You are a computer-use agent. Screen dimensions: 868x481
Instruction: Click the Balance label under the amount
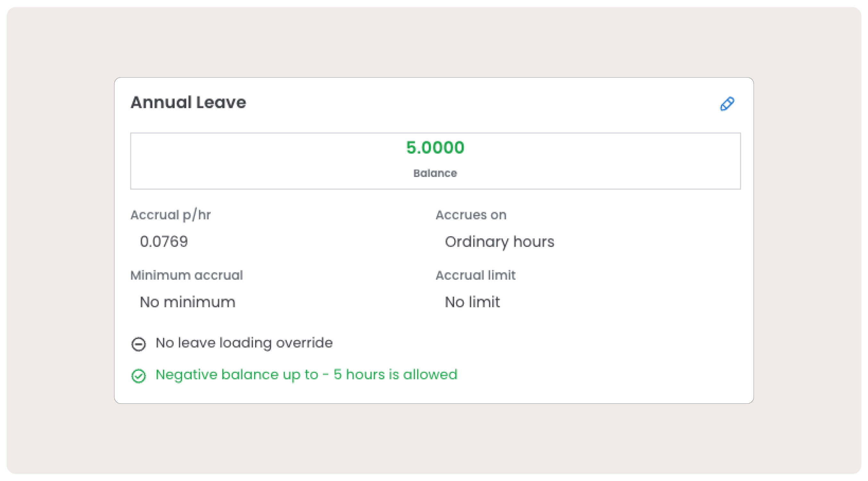tap(435, 173)
